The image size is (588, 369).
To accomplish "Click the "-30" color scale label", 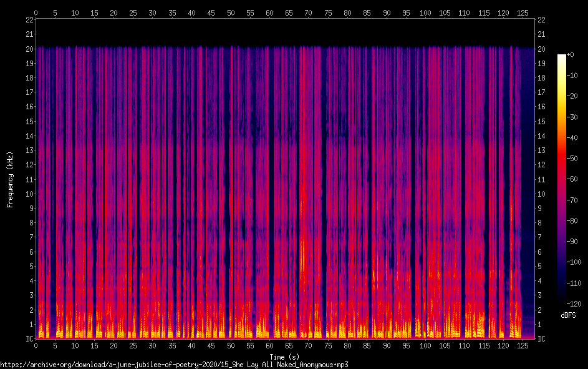I will pyautogui.click(x=572, y=117).
